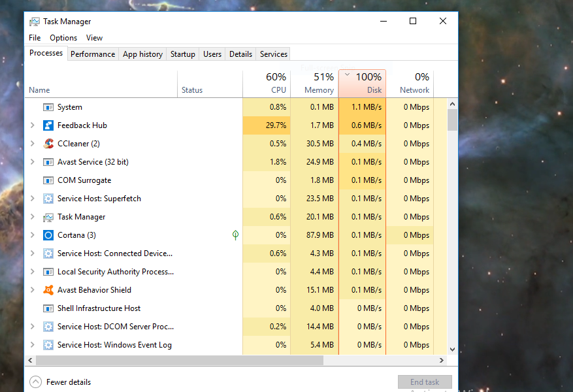Click the End task button
This screenshot has width=573, height=392.
425,382
